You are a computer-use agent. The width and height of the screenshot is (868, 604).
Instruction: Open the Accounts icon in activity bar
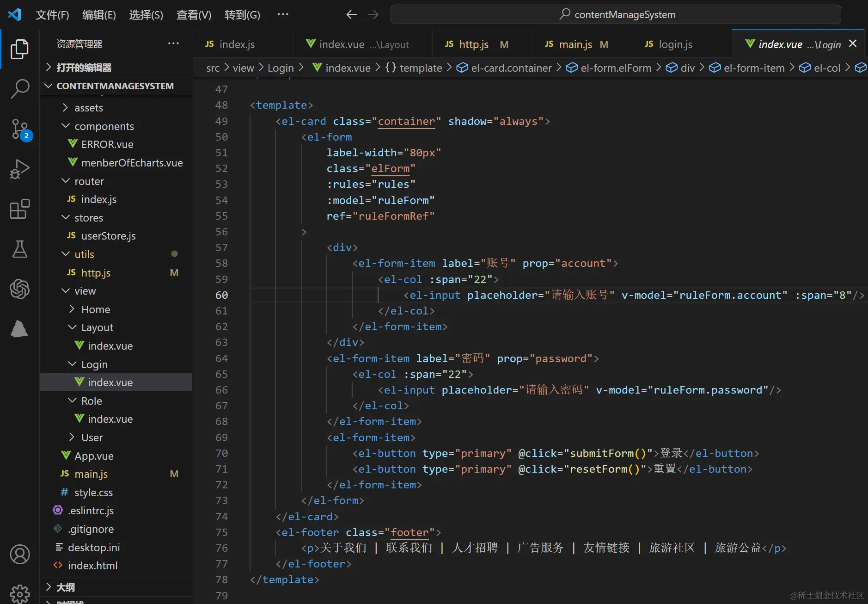coord(19,554)
